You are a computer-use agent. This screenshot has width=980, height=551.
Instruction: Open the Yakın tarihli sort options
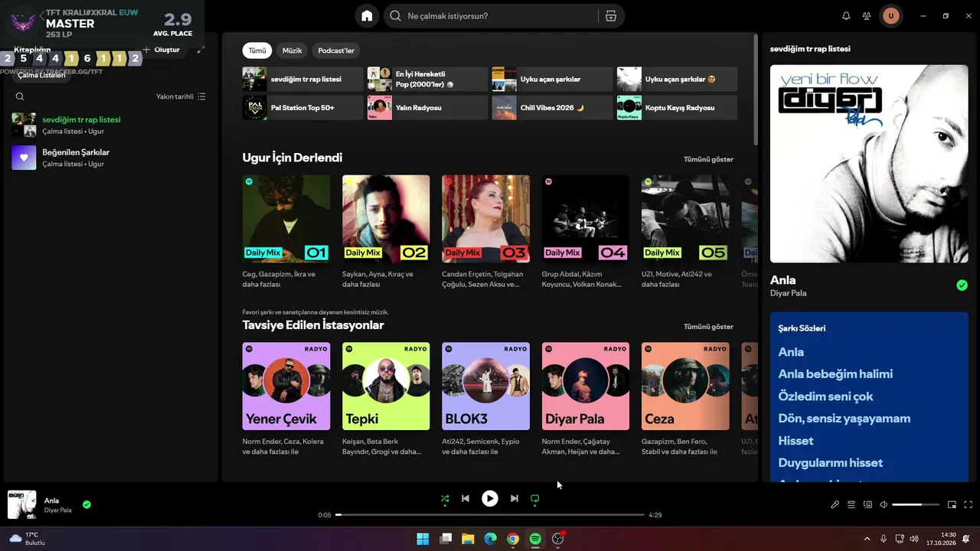pos(181,96)
